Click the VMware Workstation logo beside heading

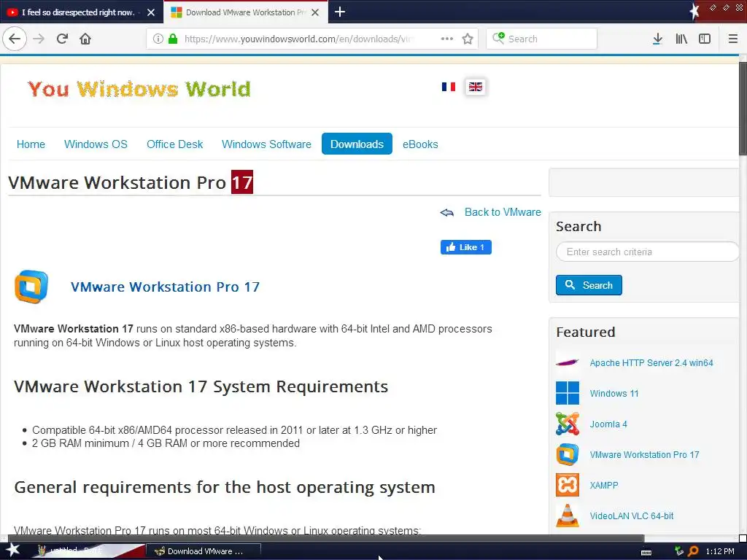coord(31,287)
